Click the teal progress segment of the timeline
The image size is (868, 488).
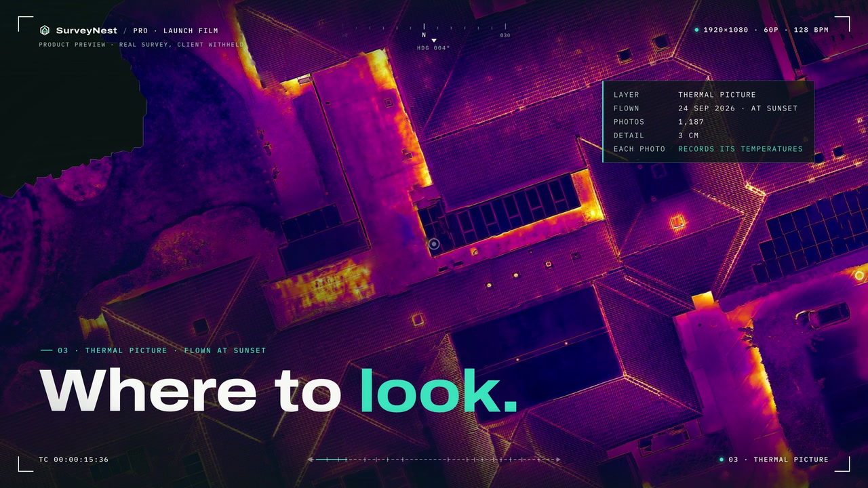pyautogui.click(x=331, y=460)
